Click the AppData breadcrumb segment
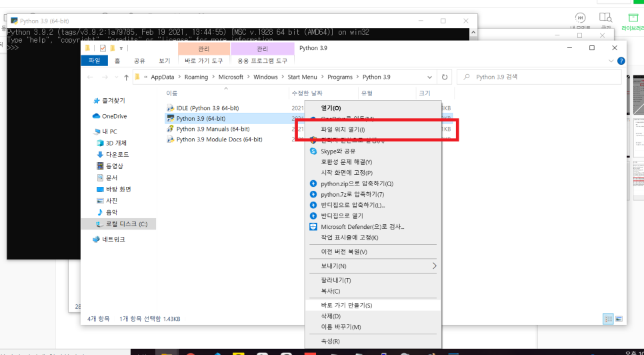 162,77
